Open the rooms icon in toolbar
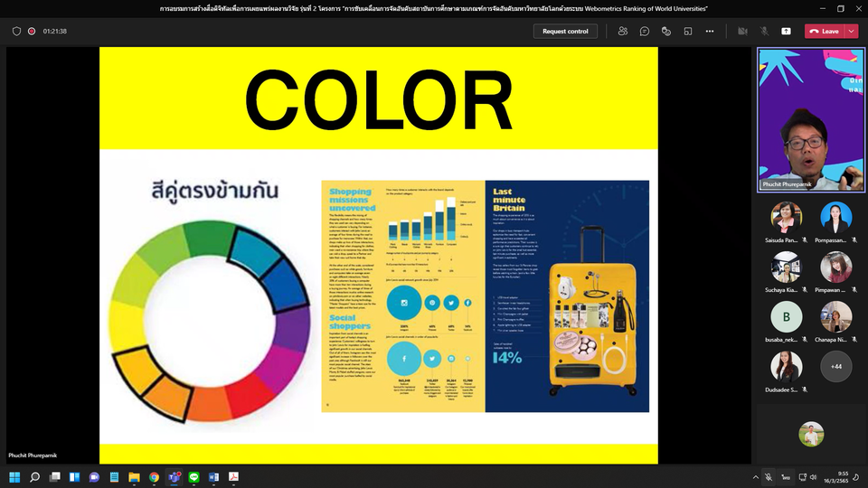The image size is (868, 488). tap(688, 31)
